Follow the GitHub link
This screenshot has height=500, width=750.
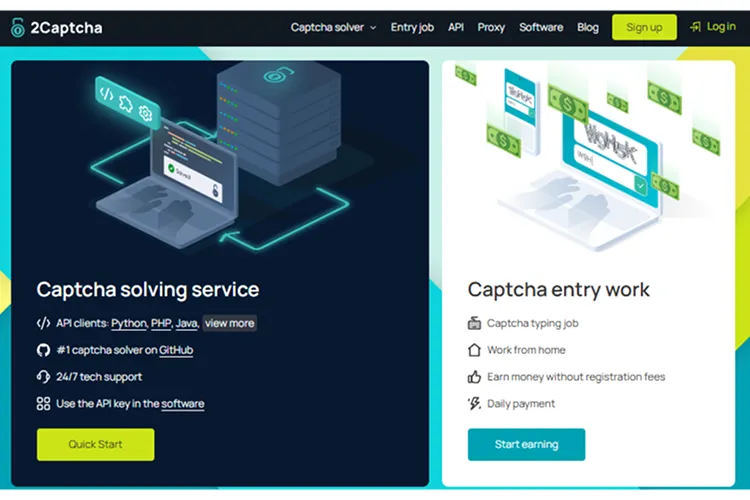tap(176, 350)
